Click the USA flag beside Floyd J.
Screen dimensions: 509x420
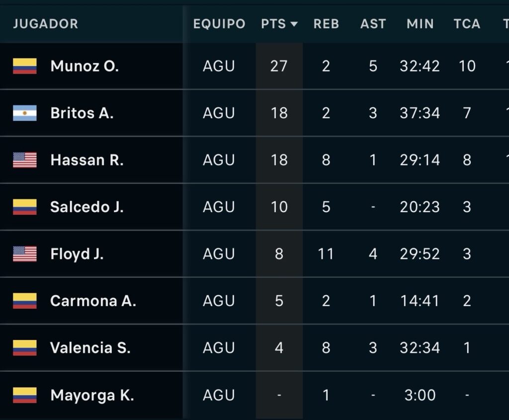[25, 254]
